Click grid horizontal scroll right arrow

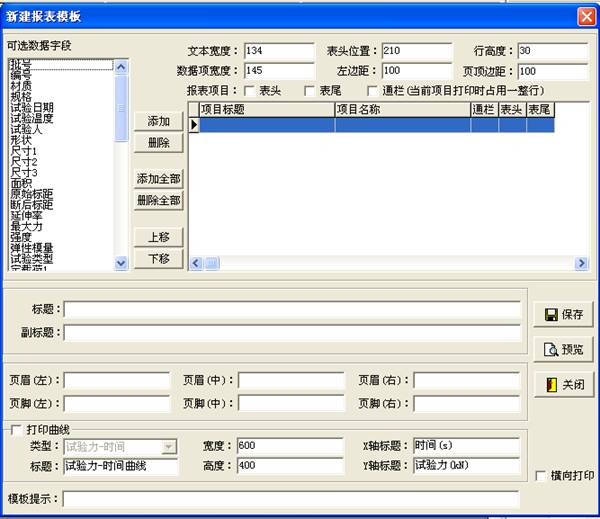(x=582, y=263)
